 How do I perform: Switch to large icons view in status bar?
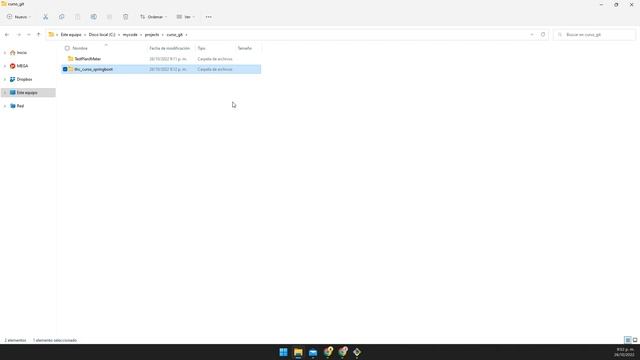click(x=635, y=340)
